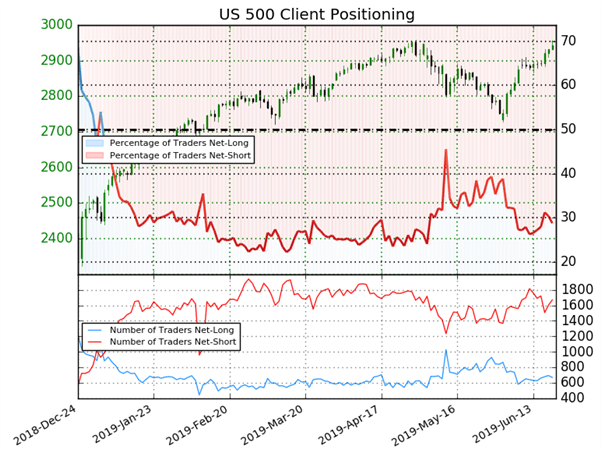601x449 pixels.
Task: Click the mid-May spike peak on the blue net-long count line
Action: 446,350
